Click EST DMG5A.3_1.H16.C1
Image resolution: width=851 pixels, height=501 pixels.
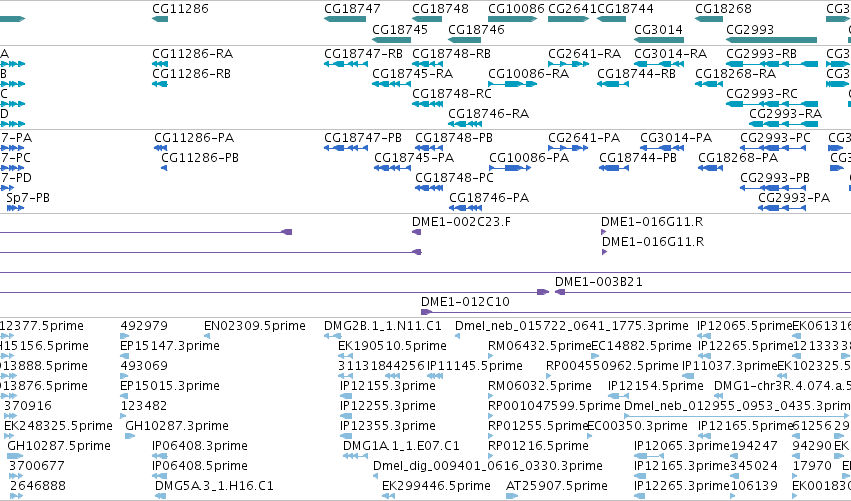pyautogui.click(x=214, y=486)
